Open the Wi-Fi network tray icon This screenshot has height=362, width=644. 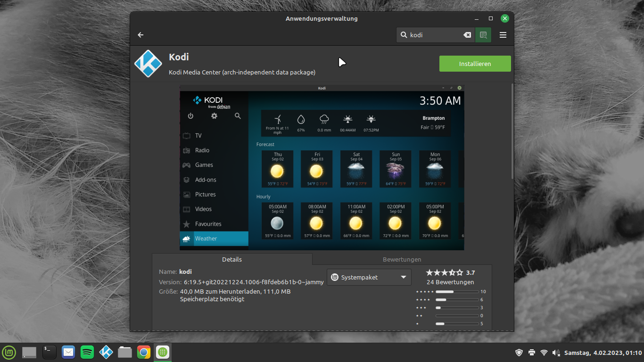(x=544, y=353)
